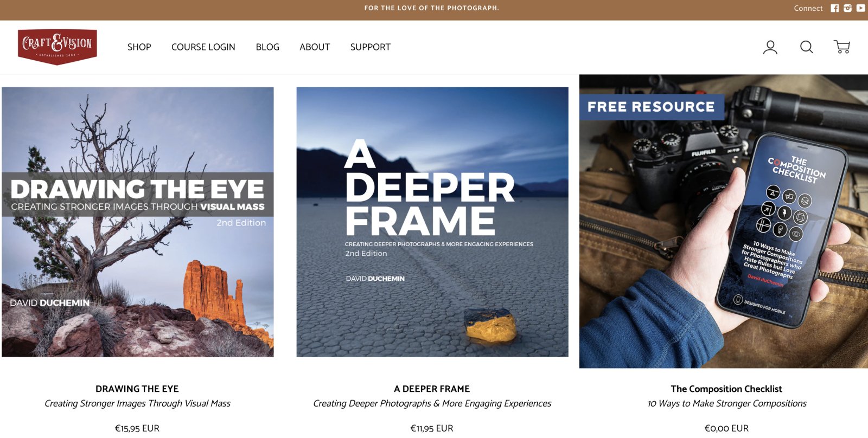This screenshot has height=438, width=868.
Task: Click the €0,00 EUR price
Action: point(726,428)
